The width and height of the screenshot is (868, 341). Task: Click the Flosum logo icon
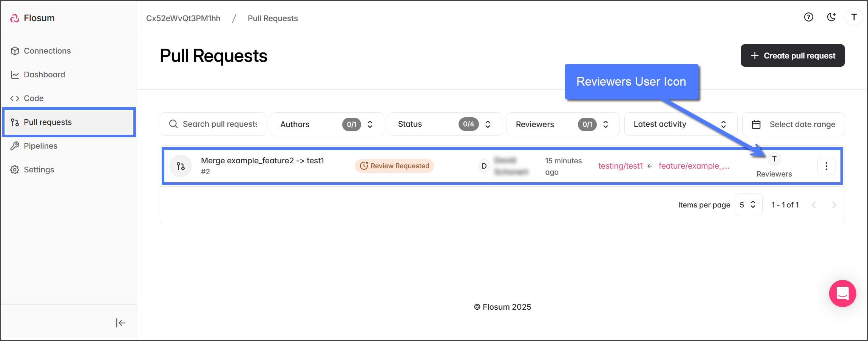15,18
